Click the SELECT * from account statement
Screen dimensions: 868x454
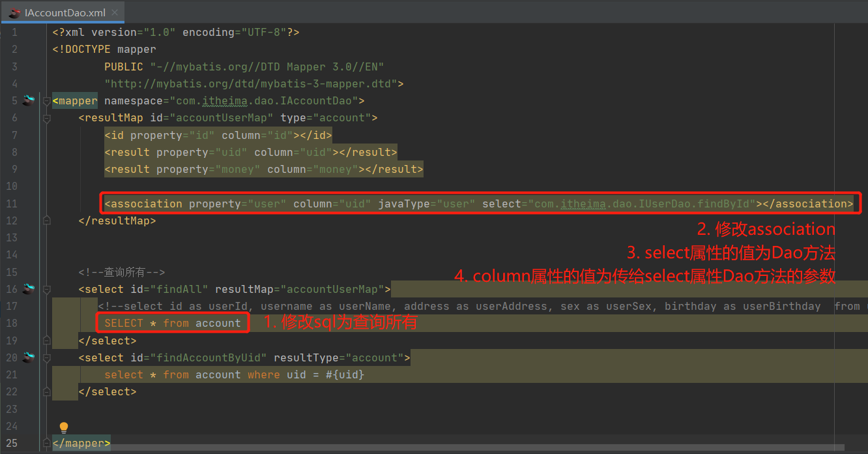173,323
